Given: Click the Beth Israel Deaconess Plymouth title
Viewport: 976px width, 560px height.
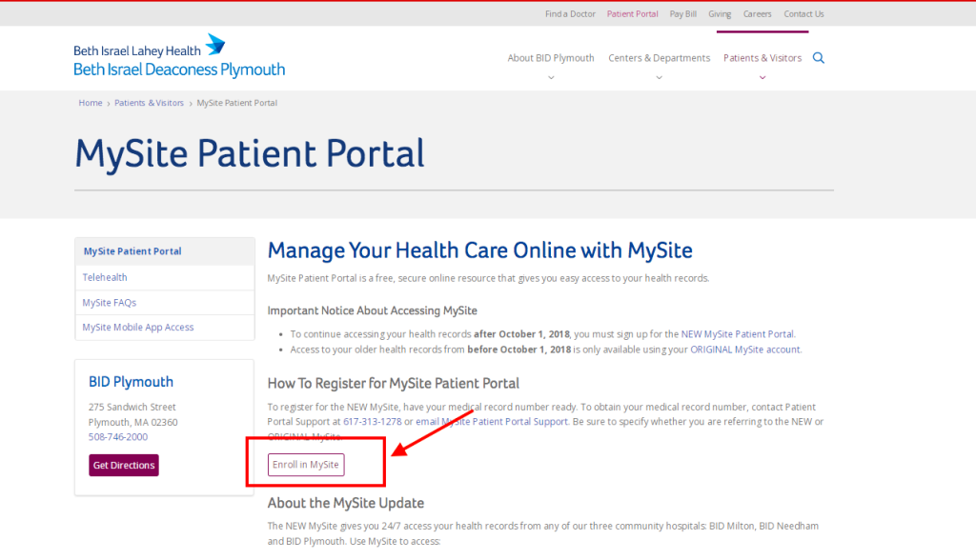Looking at the screenshot, I should tap(179, 70).
